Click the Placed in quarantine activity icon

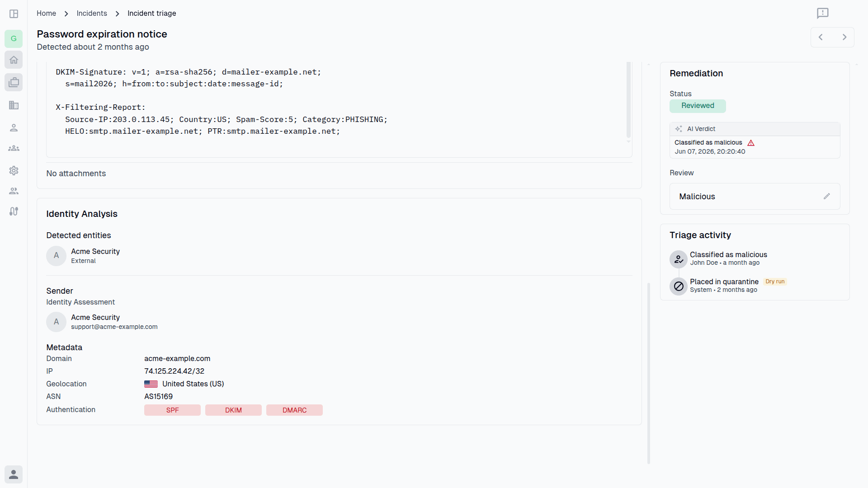point(679,286)
